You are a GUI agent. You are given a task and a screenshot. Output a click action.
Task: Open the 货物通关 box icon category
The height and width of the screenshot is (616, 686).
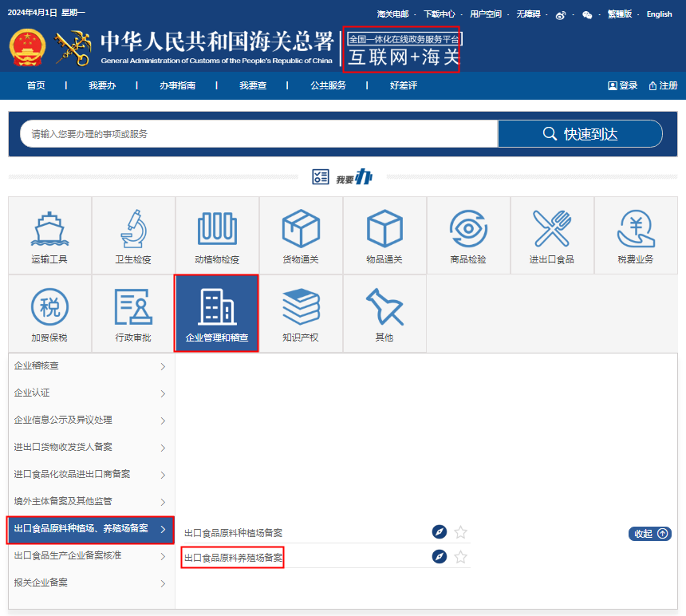pyautogui.click(x=301, y=235)
